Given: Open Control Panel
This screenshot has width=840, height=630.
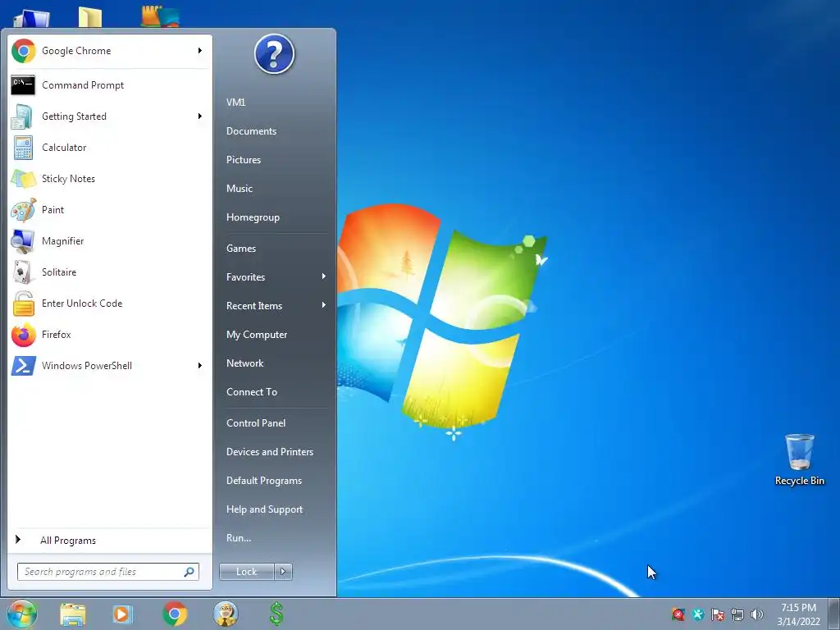Looking at the screenshot, I should pyautogui.click(x=256, y=423).
